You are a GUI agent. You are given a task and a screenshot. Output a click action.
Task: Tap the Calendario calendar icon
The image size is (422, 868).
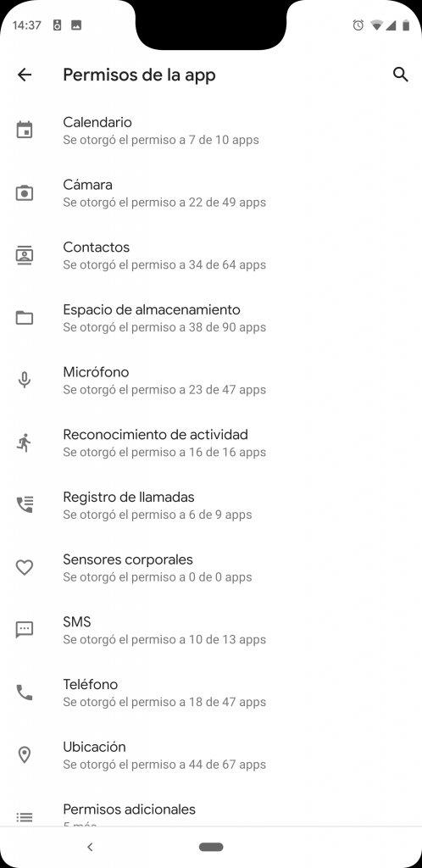[25, 130]
